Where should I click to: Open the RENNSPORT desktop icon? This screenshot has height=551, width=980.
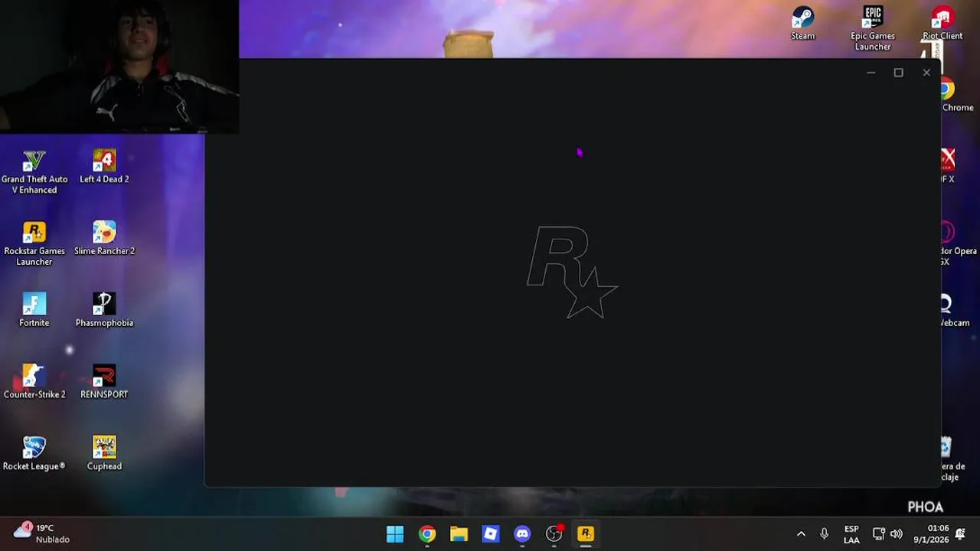(104, 382)
